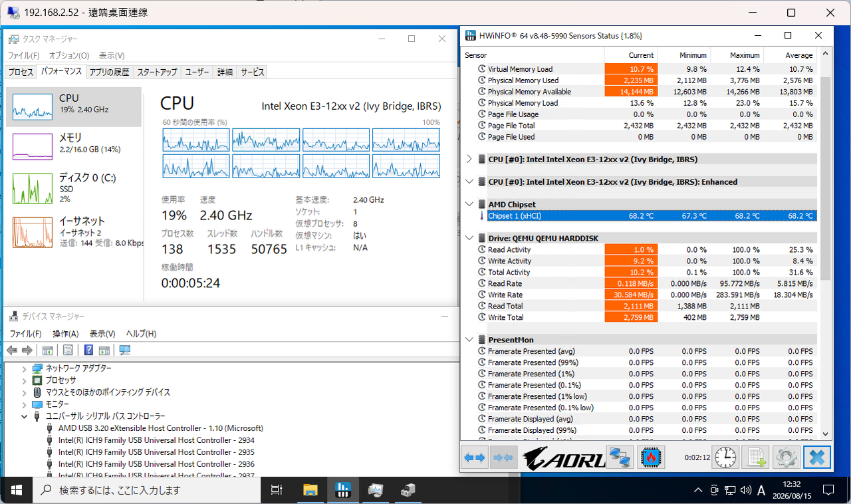The image size is (851, 504).
Task: Click Device Manager back arrow
Action: tap(12, 350)
